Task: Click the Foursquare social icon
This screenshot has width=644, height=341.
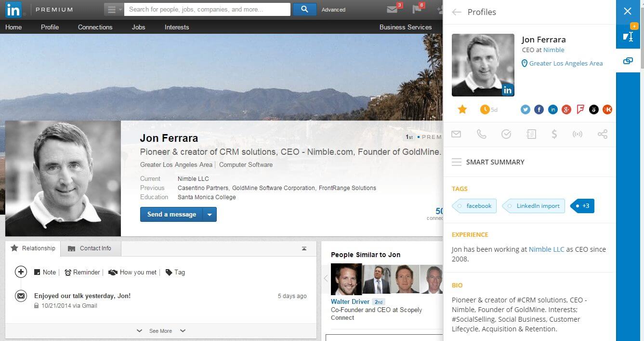Action: coord(580,109)
